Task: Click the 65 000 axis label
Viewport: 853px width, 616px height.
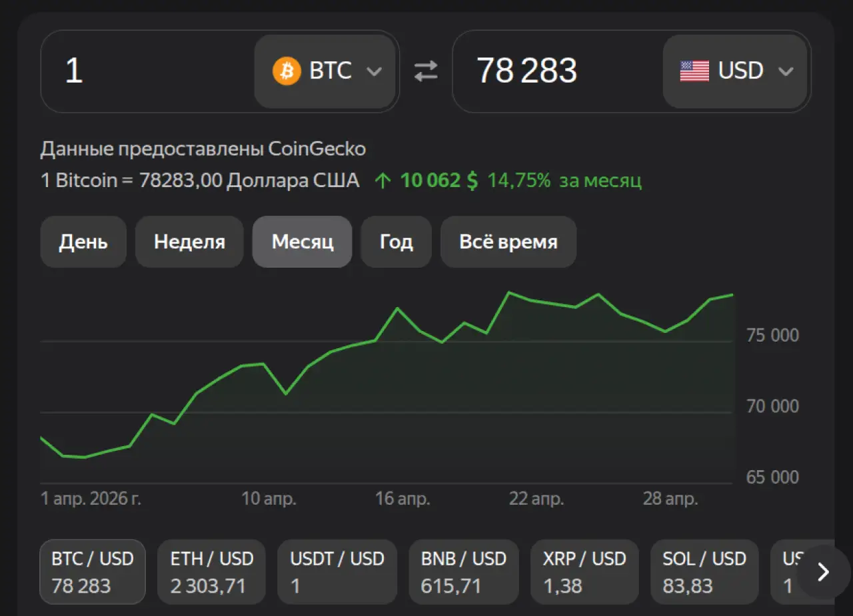Action: pos(772,477)
